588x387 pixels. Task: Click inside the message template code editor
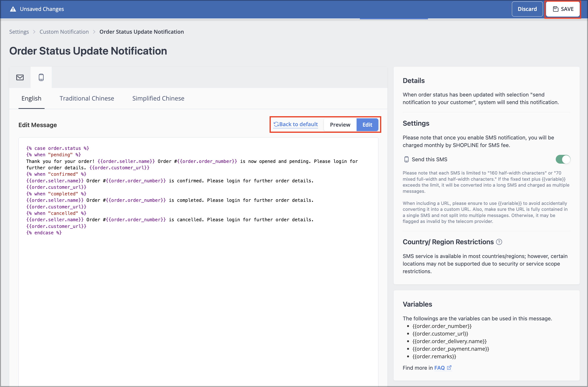[198, 262]
